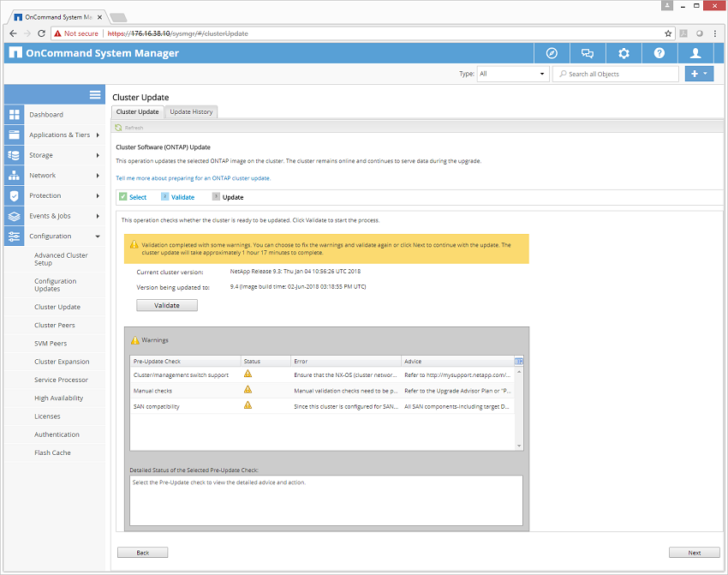Reload the page with browser refresh icon
Viewport: 728px width, 575px height.
[41, 33]
